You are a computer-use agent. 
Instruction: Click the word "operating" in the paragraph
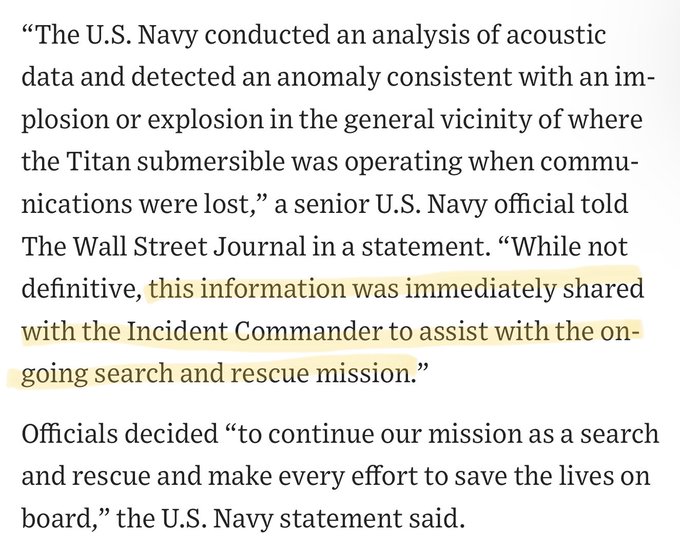click(405, 162)
